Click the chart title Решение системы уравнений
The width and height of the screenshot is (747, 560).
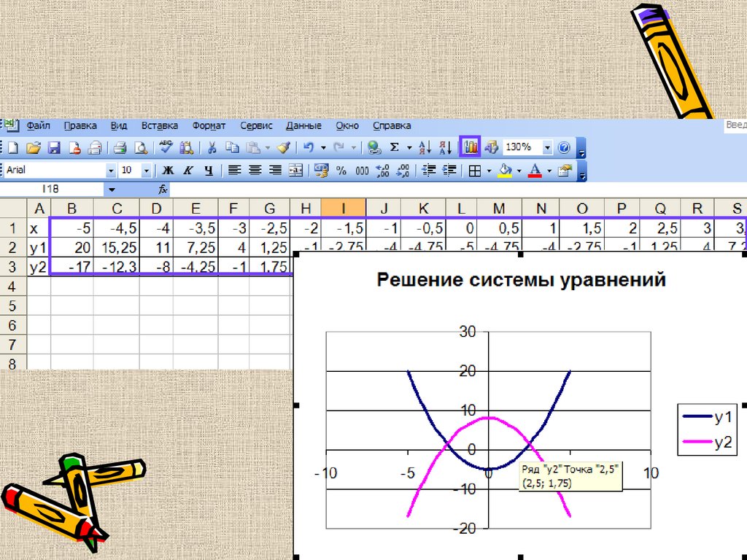coord(521,279)
